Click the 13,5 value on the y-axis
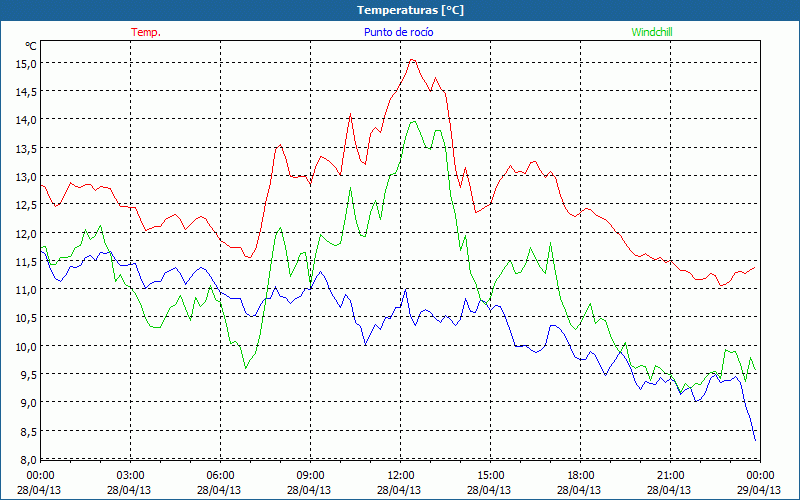 (x=27, y=148)
